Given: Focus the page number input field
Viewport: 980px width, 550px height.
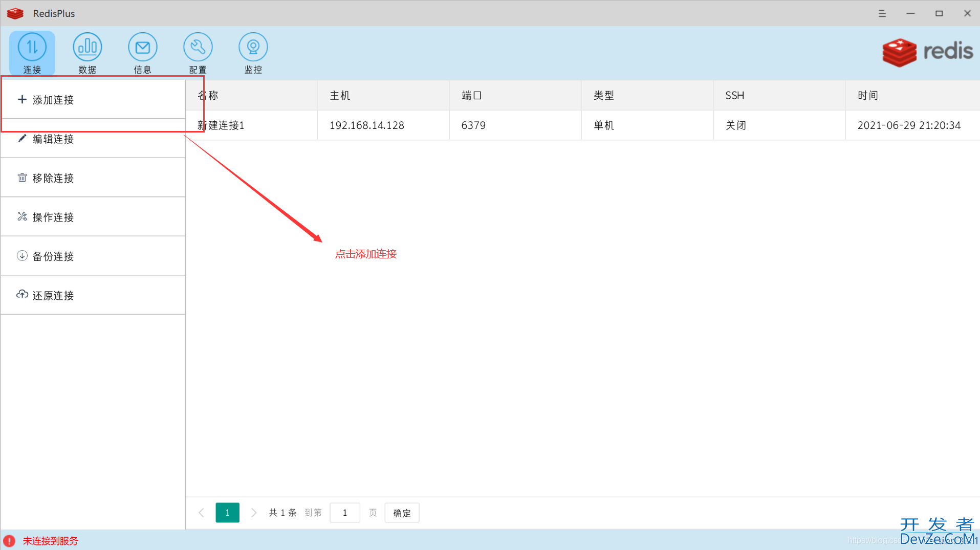Looking at the screenshot, I should point(345,513).
